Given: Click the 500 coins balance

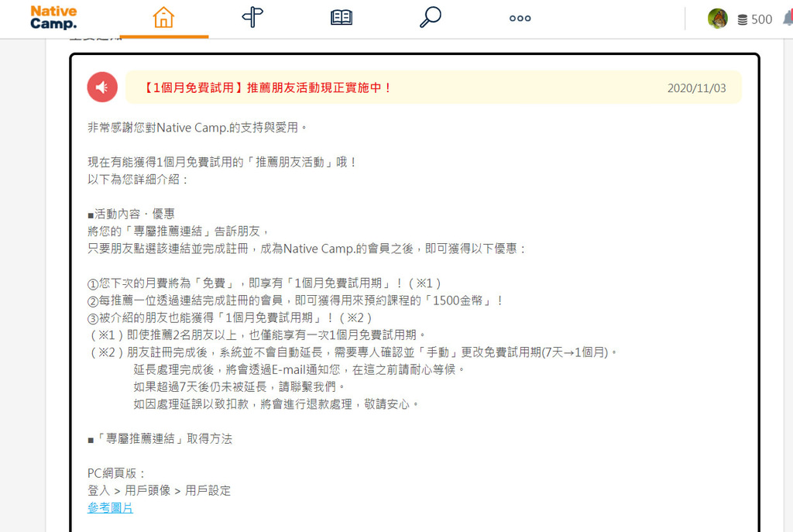Looking at the screenshot, I should tap(754, 19).
